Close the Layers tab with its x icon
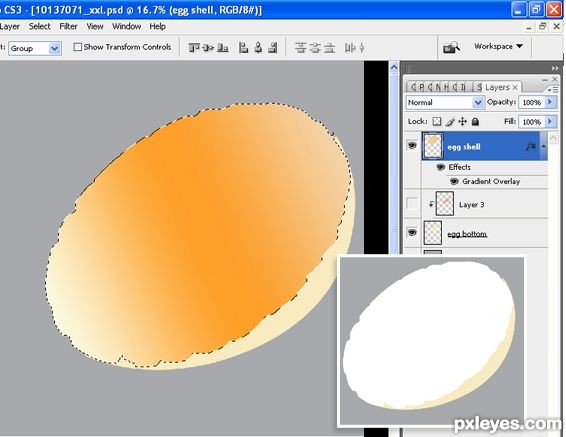The height and width of the screenshot is (437, 566). [515, 87]
